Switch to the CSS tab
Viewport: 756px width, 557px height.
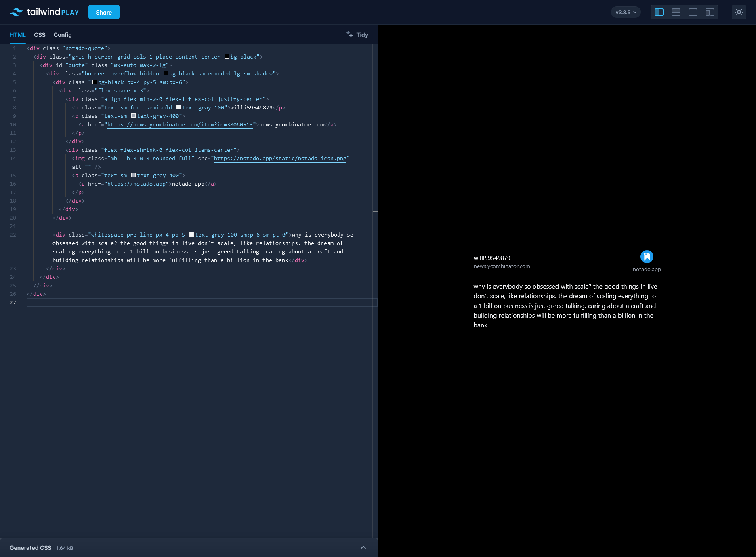pos(40,35)
